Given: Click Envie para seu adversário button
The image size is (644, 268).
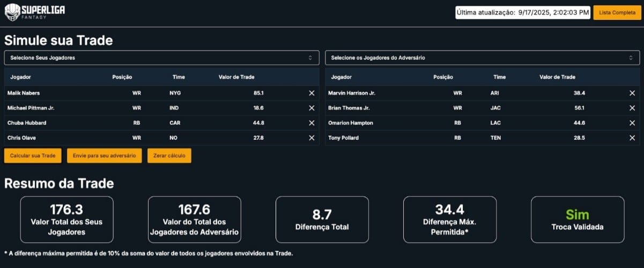Looking at the screenshot, I should tap(105, 156).
